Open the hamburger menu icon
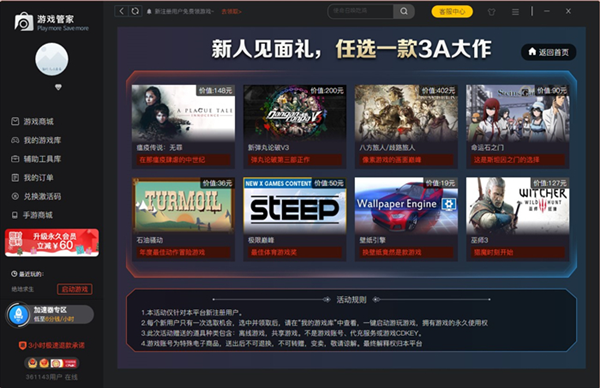Image resolution: width=600 pixels, height=388 pixels. [x=515, y=12]
